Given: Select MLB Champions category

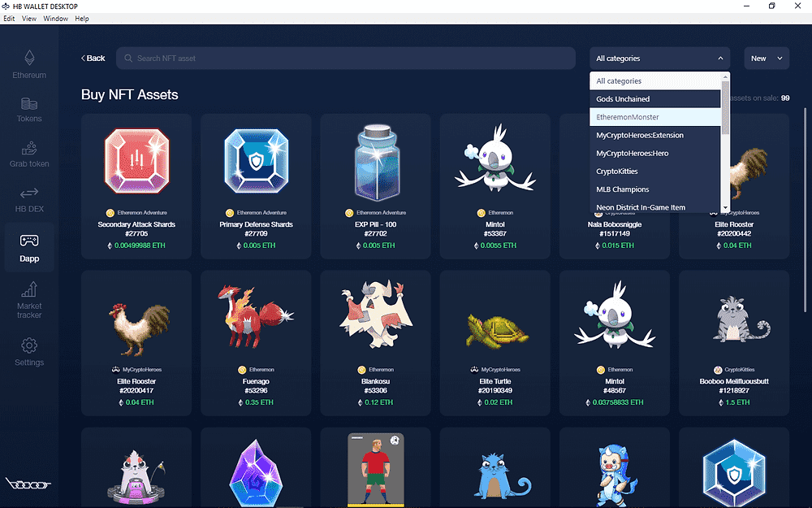Looking at the screenshot, I should pyautogui.click(x=654, y=189).
